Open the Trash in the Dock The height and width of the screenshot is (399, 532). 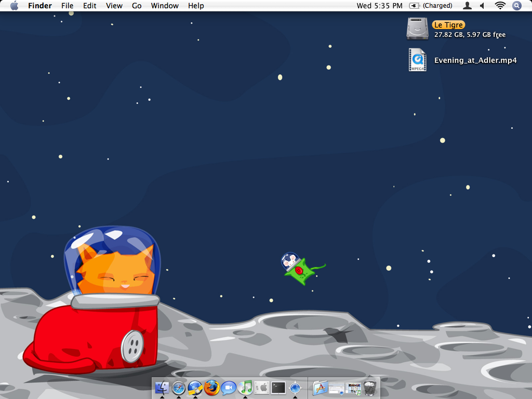click(369, 388)
